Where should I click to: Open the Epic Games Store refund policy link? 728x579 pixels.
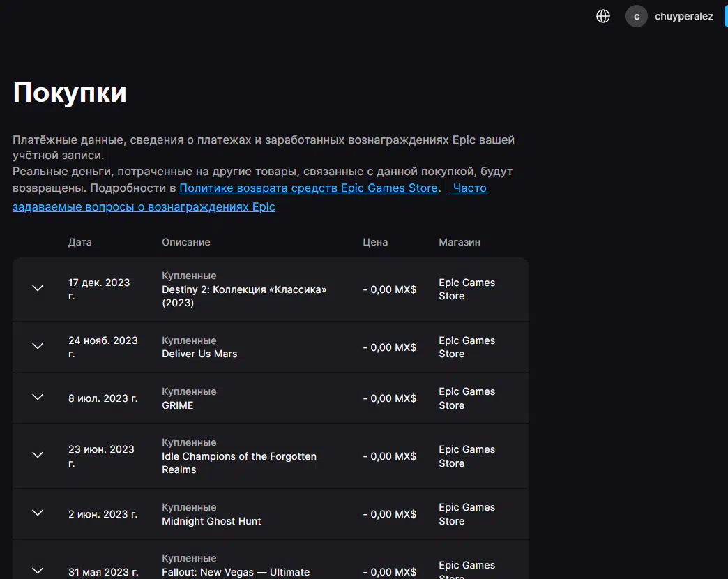(308, 188)
